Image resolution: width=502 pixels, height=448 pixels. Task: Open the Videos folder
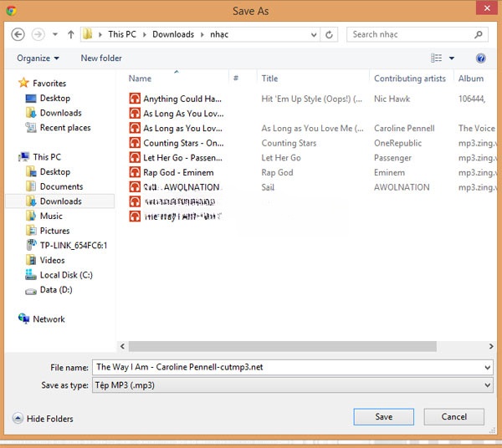point(52,260)
